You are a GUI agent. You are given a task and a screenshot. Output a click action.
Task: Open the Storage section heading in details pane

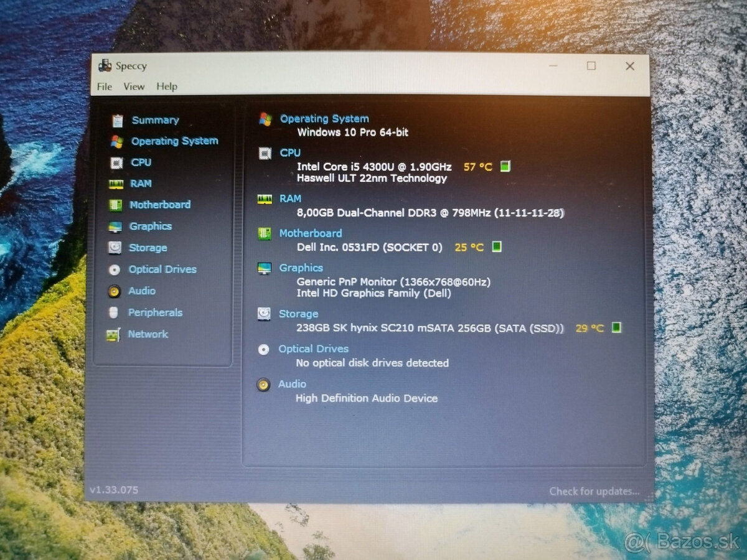click(299, 314)
